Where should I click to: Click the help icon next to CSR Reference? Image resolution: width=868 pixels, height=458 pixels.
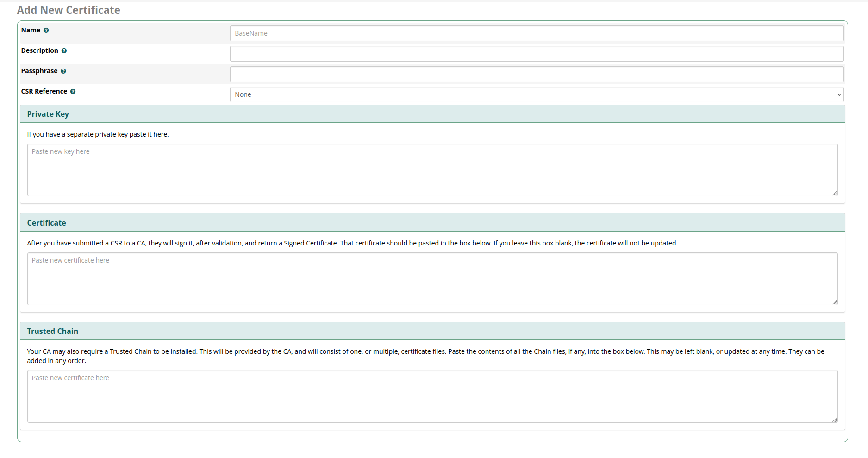click(73, 92)
